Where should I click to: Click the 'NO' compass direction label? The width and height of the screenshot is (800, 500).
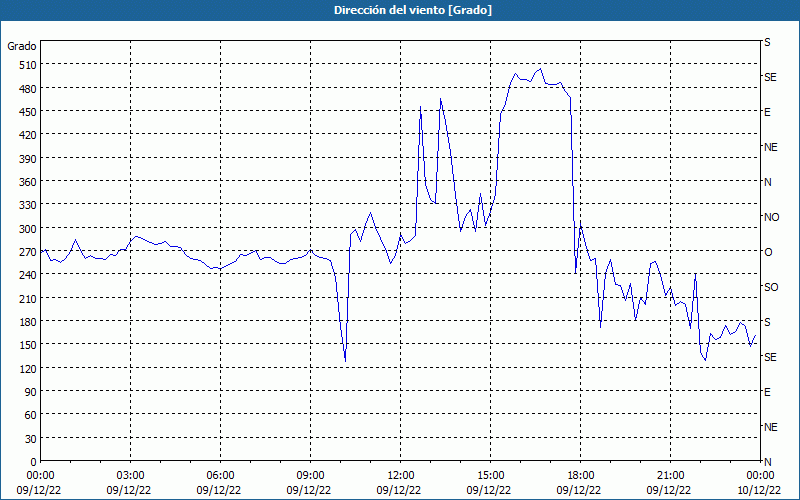[771, 217]
